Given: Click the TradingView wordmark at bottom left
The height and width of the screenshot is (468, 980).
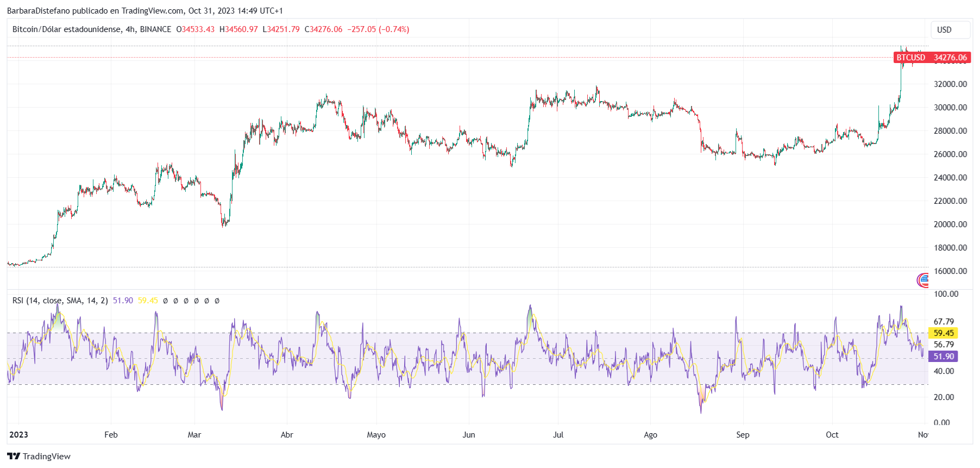Looking at the screenshot, I should (46, 456).
